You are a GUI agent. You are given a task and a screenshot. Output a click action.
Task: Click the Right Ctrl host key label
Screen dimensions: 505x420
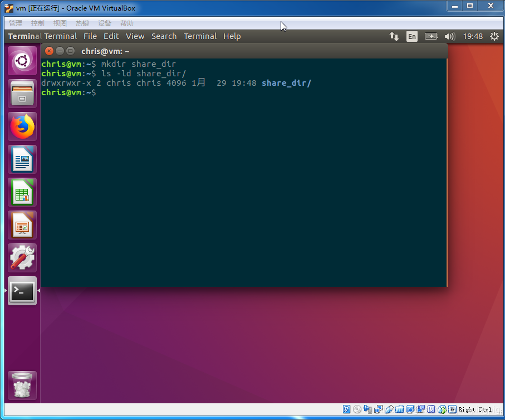pyautogui.click(x=475, y=409)
